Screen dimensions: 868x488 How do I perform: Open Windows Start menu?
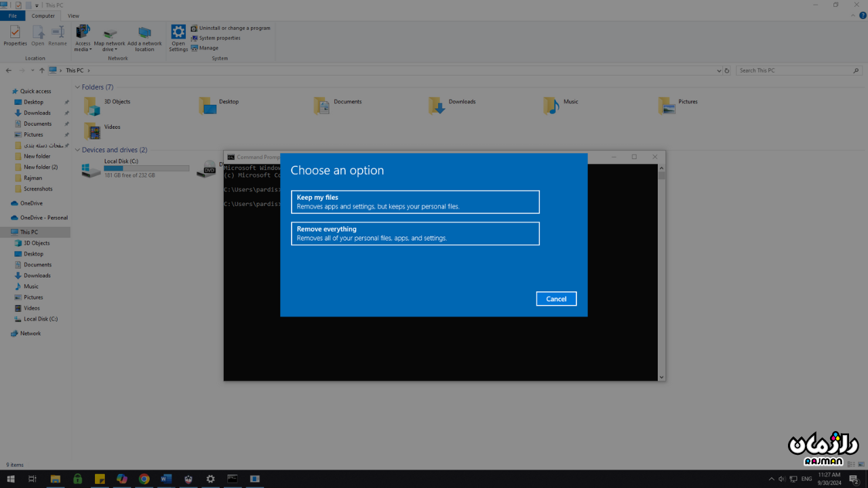coord(11,479)
